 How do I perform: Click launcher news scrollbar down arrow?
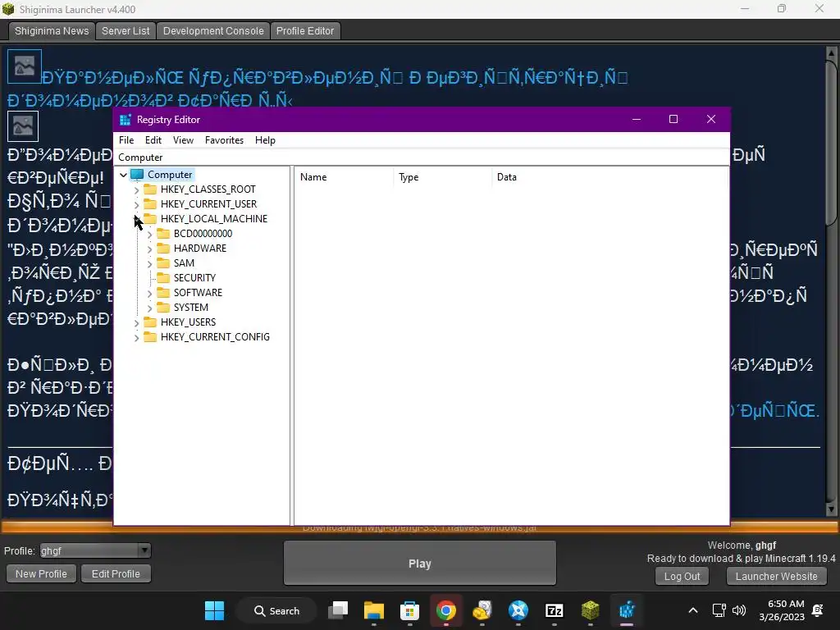(x=832, y=509)
